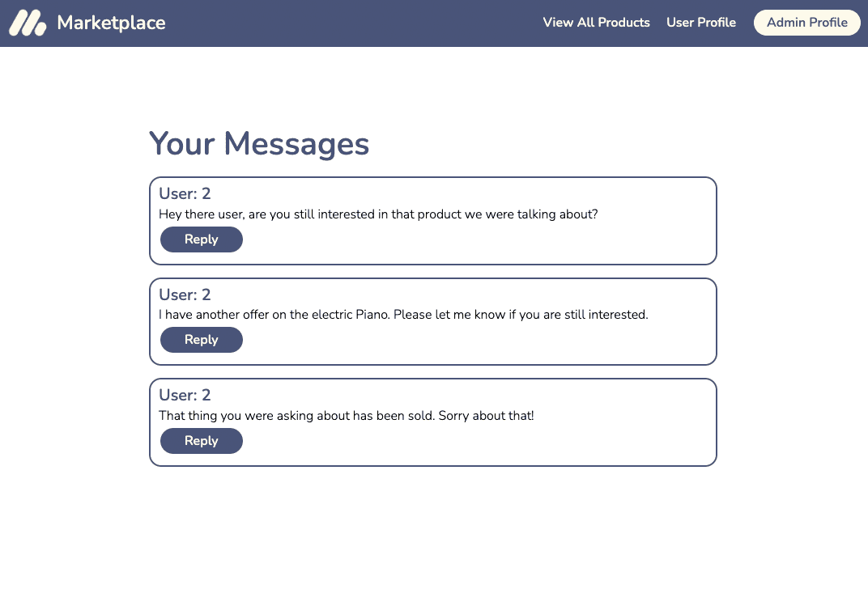Screen dimensions: 868x589
Task: Select the electric Piano message card
Action: pos(433,321)
